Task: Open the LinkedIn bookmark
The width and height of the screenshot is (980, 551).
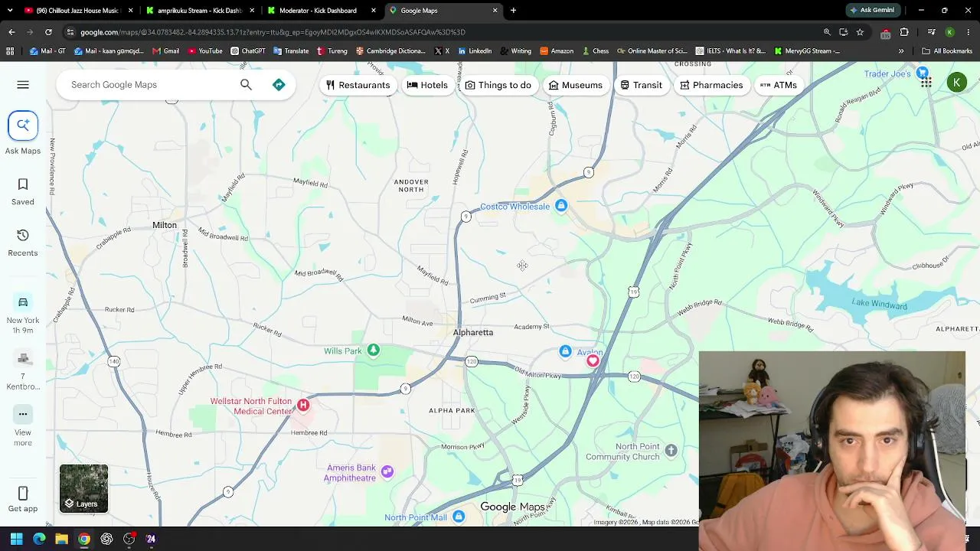Action: point(475,51)
